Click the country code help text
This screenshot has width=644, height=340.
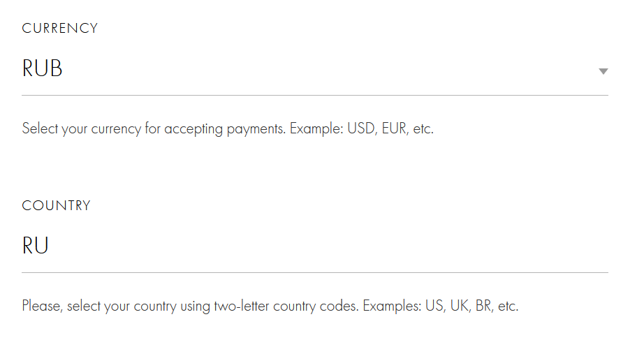pyautogui.click(x=270, y=306)
